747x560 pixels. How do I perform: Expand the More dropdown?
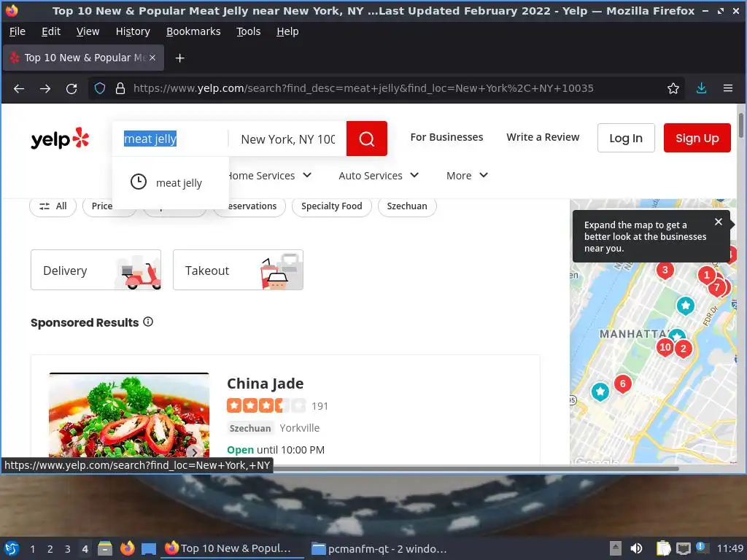click(467, 176)
